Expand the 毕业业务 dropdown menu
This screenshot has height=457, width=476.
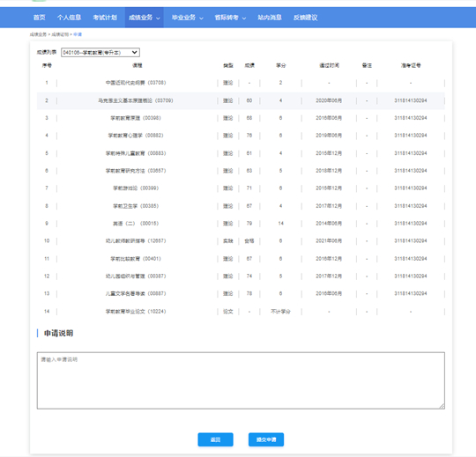pyautogui.click(x=187, y=18)
